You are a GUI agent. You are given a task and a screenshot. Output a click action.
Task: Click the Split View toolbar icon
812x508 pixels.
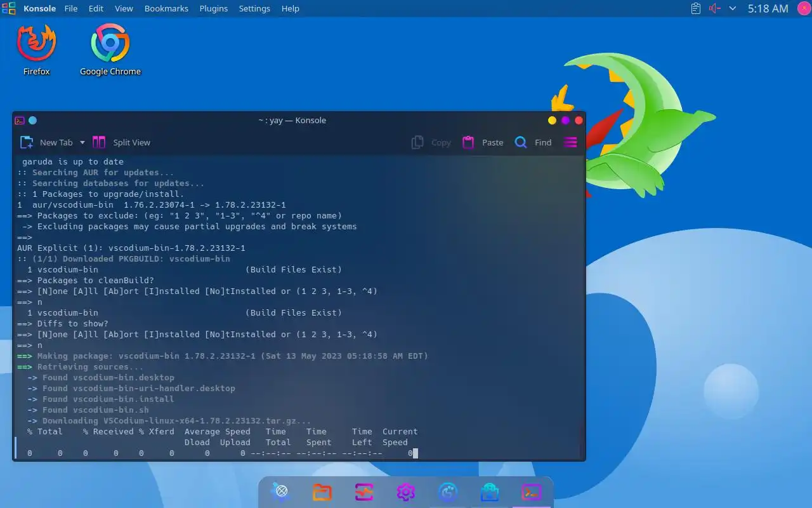click(x=99, y=142)
